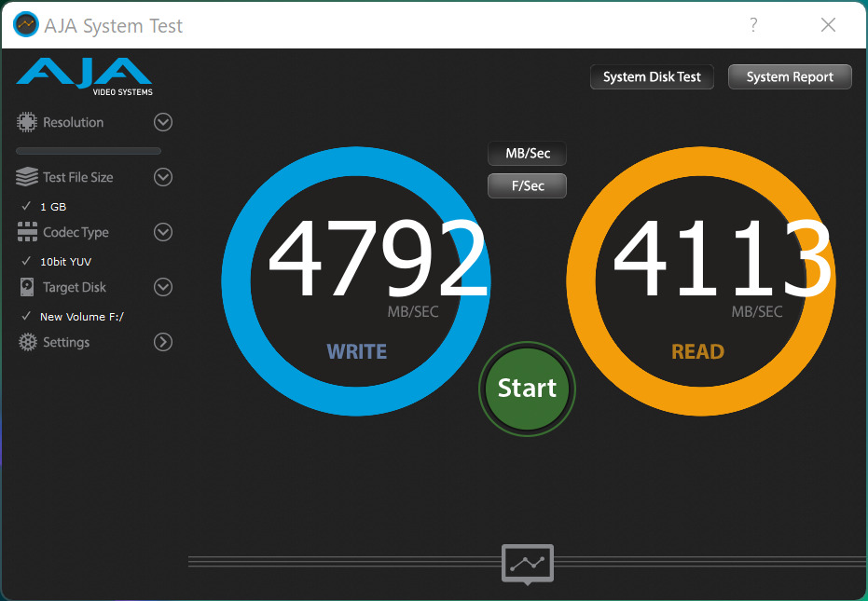Click the AJA System Test app icon in title bar
The image size is (868, 601).
click(25, 25)
